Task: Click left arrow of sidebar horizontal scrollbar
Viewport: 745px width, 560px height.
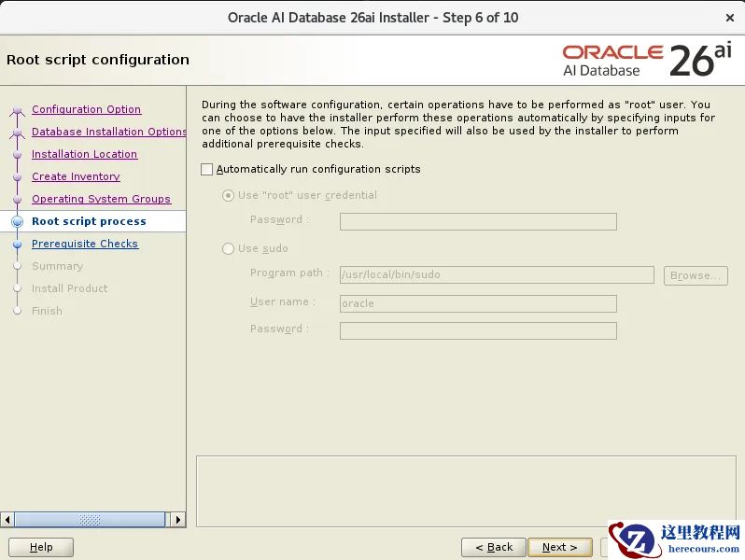Action: 7,520
